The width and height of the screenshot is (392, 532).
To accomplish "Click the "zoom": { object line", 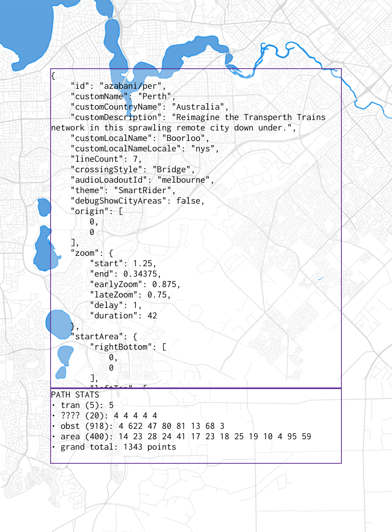I will 92,253.
